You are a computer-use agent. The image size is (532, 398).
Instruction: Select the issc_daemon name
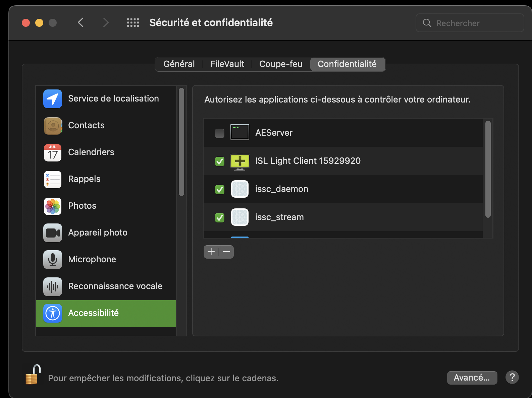point(281,189)
